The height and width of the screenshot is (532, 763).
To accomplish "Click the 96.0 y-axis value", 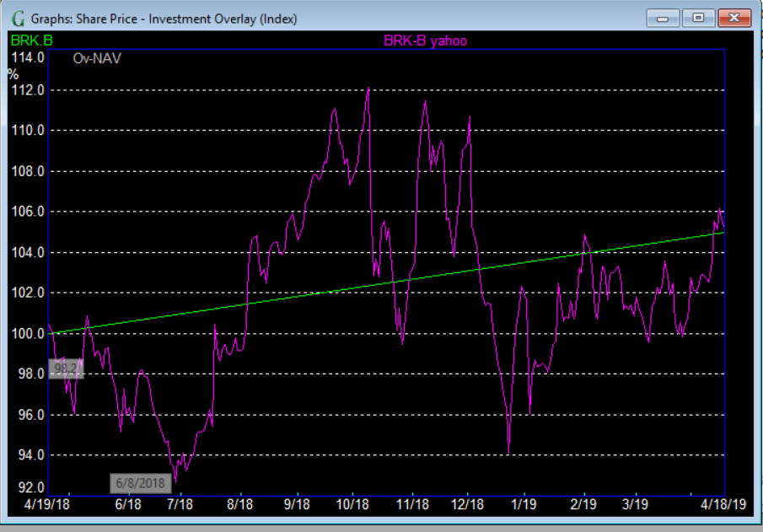I will point(31,415).
